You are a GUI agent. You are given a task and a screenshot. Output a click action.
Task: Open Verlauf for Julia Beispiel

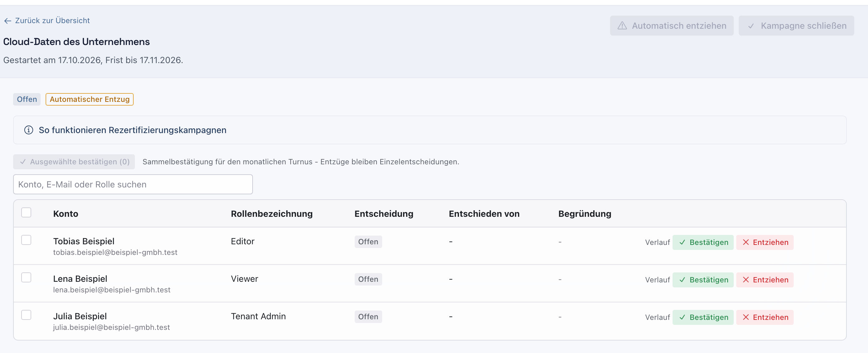(658, 317)
